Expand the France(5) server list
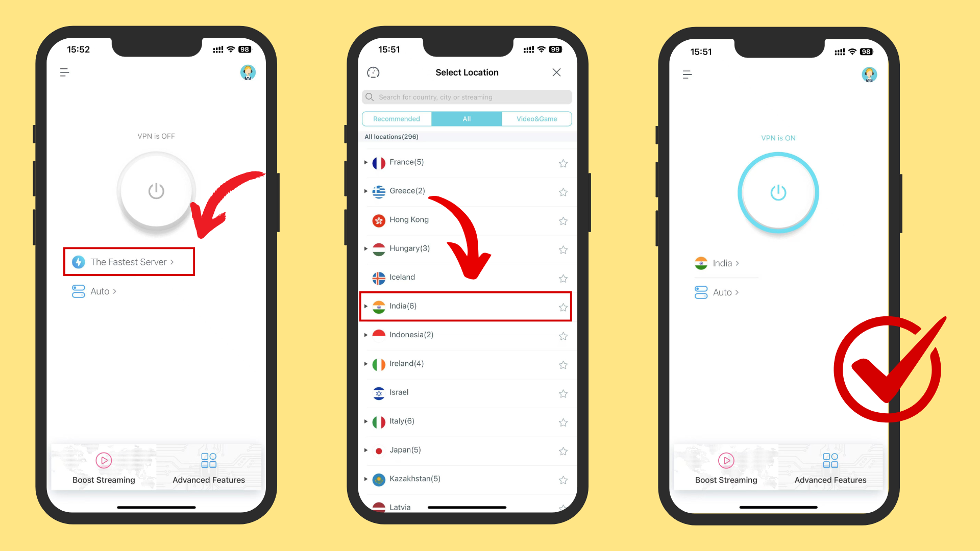Screen dimensions: 980x551 tap(367, 161)
